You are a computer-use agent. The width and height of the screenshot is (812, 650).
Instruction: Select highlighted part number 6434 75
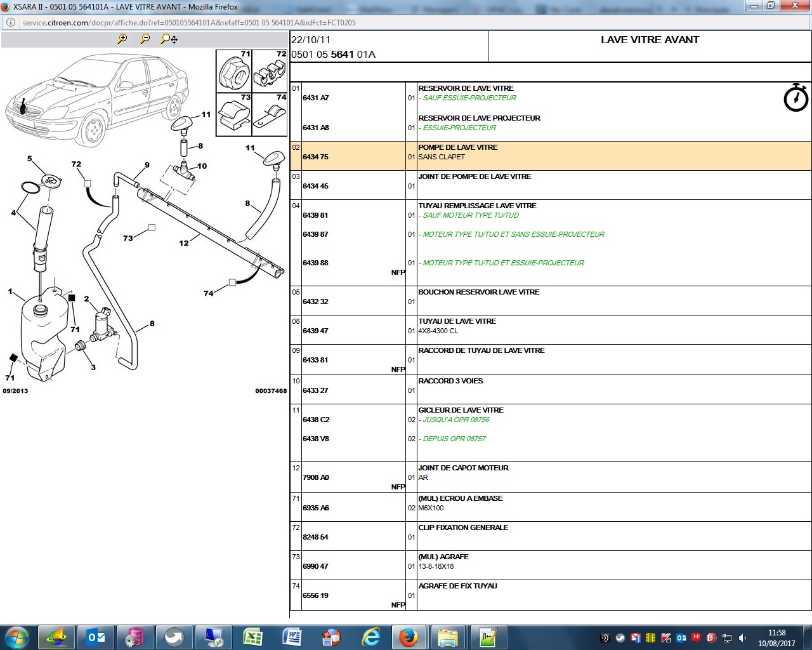tap(315, 157)
